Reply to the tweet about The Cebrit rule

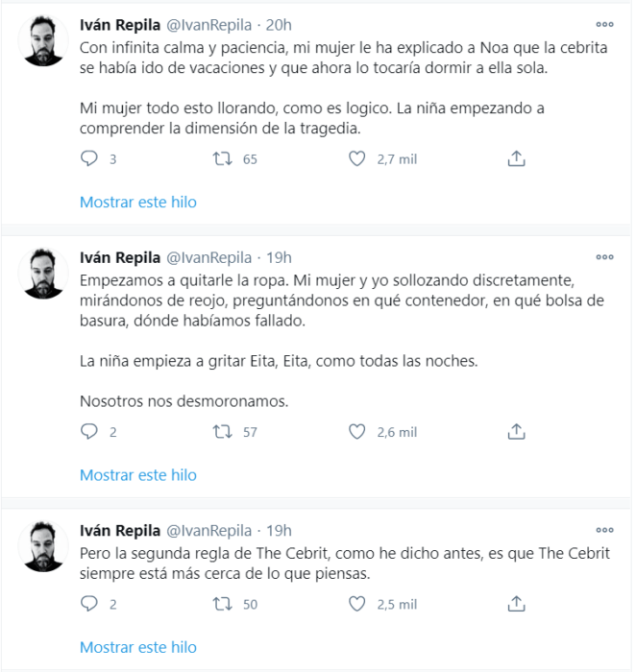point(89,604)
